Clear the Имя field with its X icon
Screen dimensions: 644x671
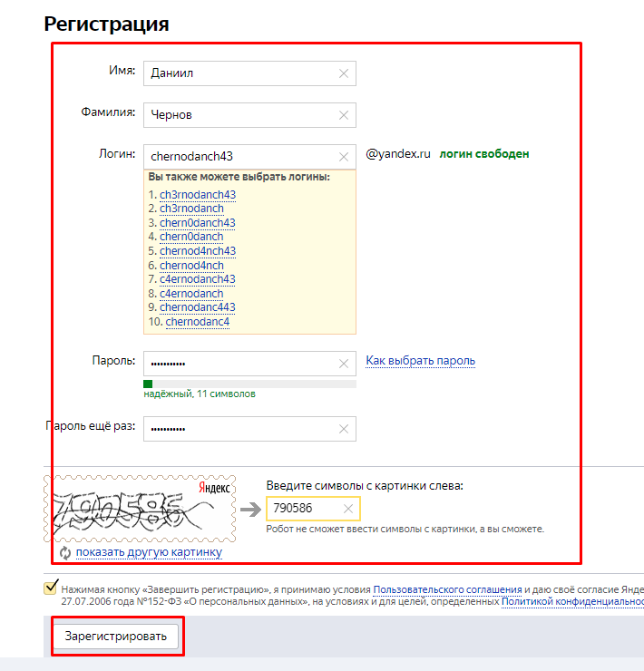click(x=344, y=73)
